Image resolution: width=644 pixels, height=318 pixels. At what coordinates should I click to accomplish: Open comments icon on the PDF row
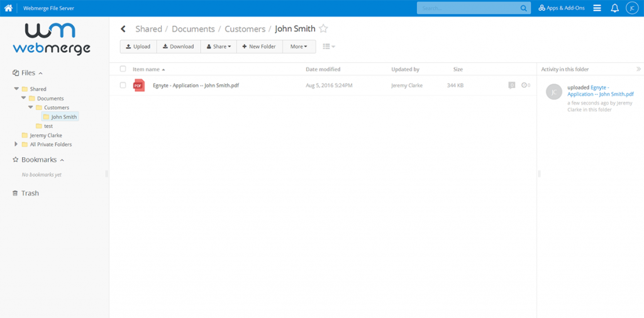[x=512, y=85]
